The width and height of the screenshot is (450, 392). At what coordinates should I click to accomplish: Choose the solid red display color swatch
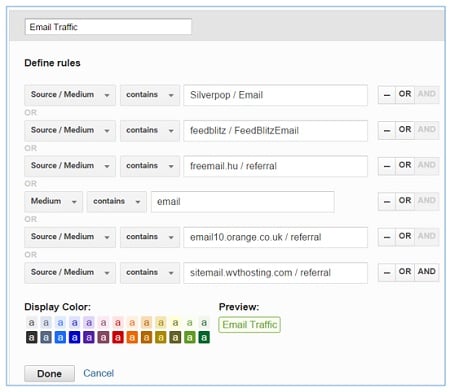point(118,337)
